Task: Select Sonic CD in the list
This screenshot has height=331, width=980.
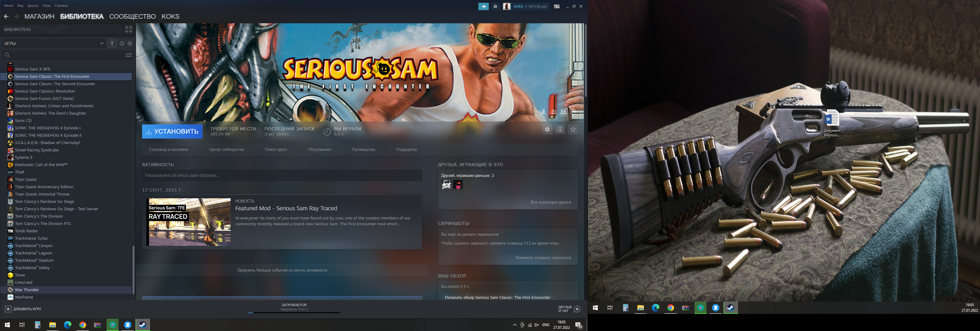Action: [x=23, y=121]
